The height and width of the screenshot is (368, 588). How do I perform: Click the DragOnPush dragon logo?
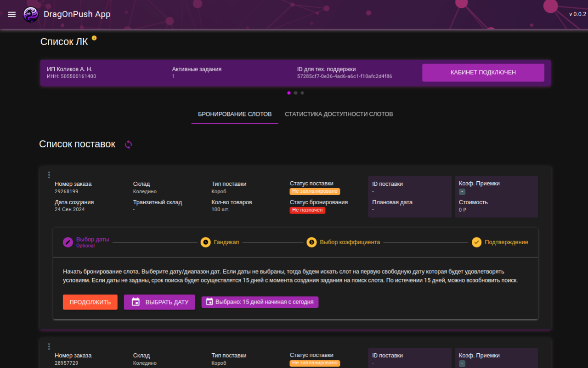(31, 14)
